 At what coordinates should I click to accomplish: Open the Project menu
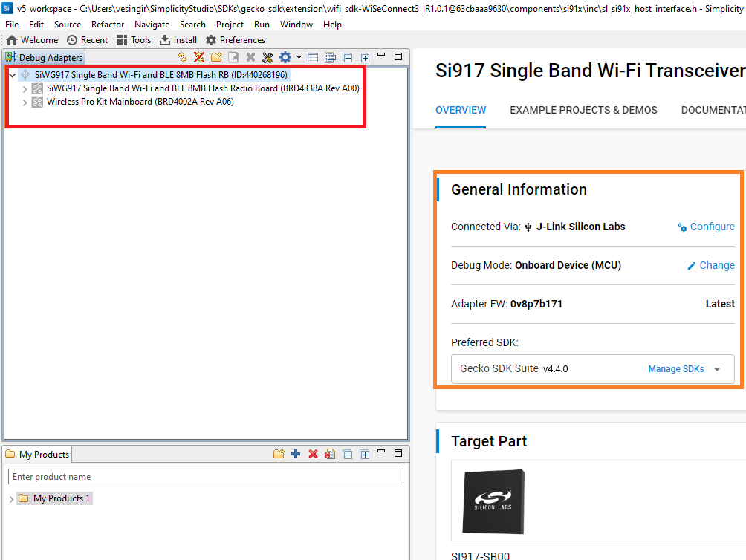tap(230, 24)
